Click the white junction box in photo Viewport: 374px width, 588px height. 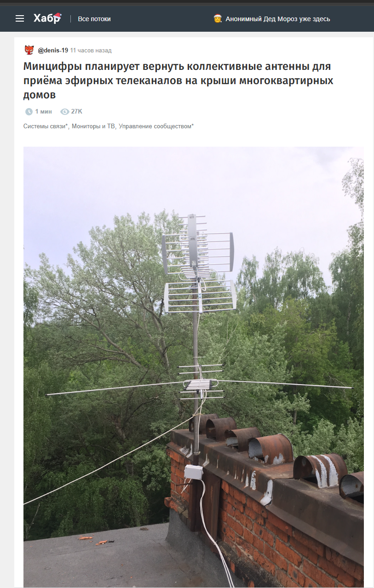(194, 471)
